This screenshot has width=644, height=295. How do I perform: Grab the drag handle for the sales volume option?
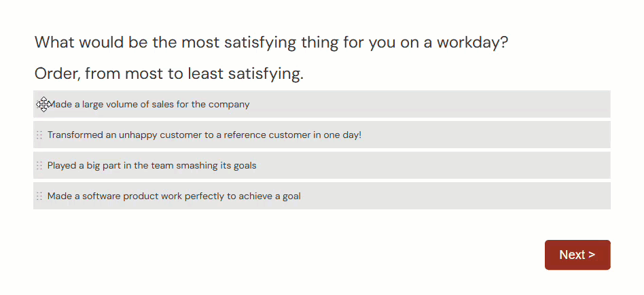(39, 105)
